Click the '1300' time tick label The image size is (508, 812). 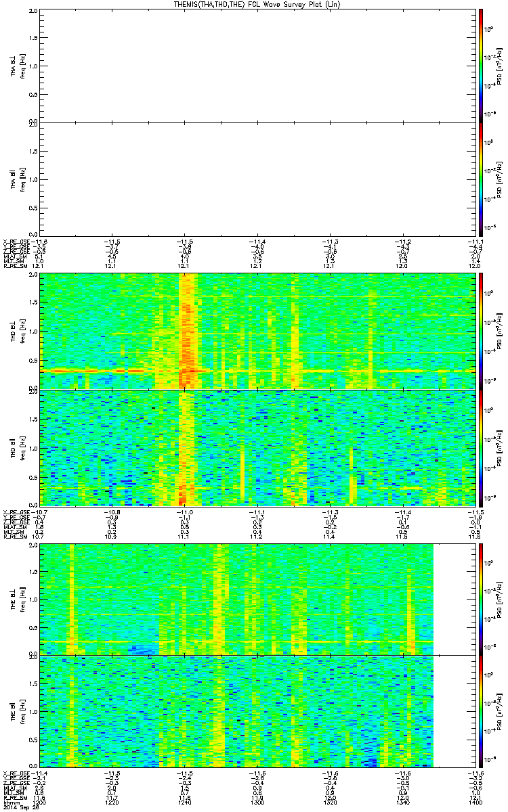pyautogui.click(x=257, y=803)
